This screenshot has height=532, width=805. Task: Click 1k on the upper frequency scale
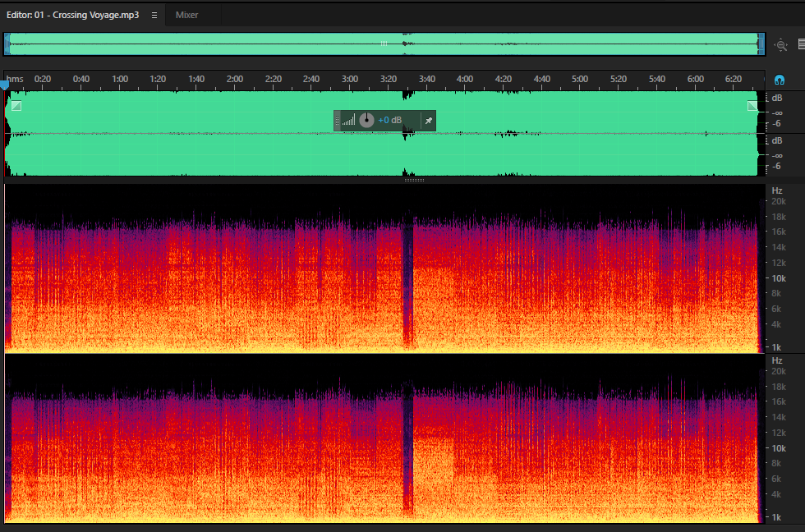(x=776, y=347)
